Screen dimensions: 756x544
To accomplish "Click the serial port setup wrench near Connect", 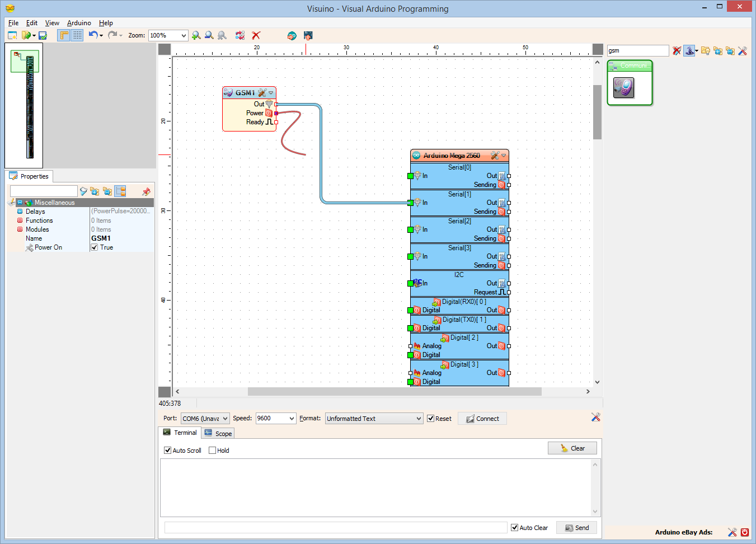I will tap(595, 418).
